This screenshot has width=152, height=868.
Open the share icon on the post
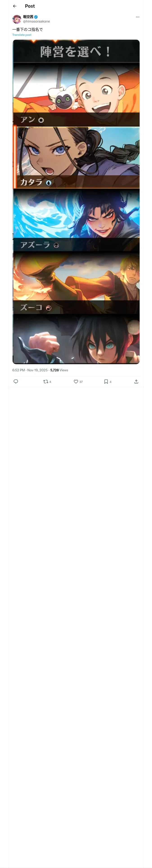136,381
